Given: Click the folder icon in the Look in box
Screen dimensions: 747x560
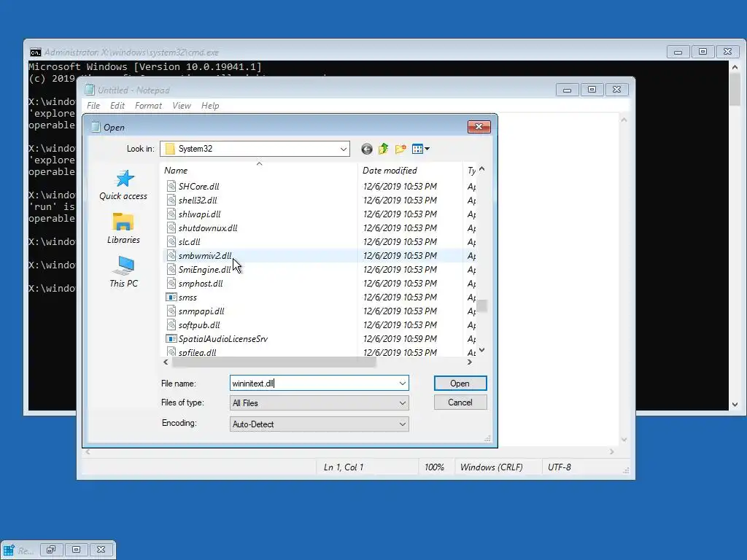Looking at the screenshot, I should (169, 149).
